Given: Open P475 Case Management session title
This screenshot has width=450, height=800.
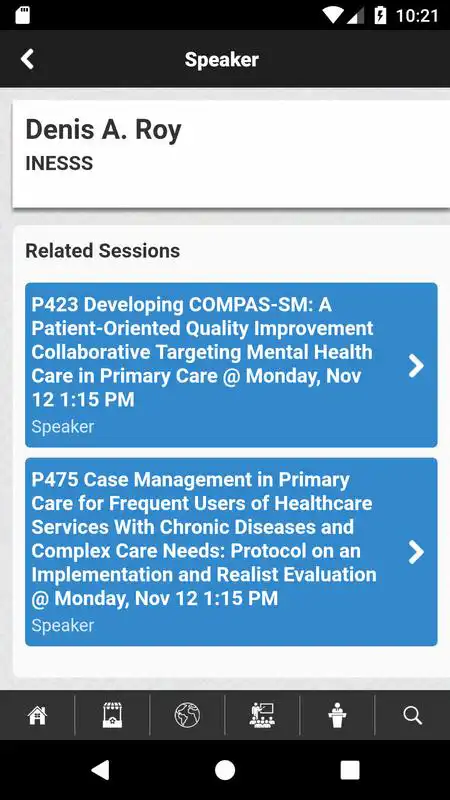Looking at the screenshot, I should (204, 539).
